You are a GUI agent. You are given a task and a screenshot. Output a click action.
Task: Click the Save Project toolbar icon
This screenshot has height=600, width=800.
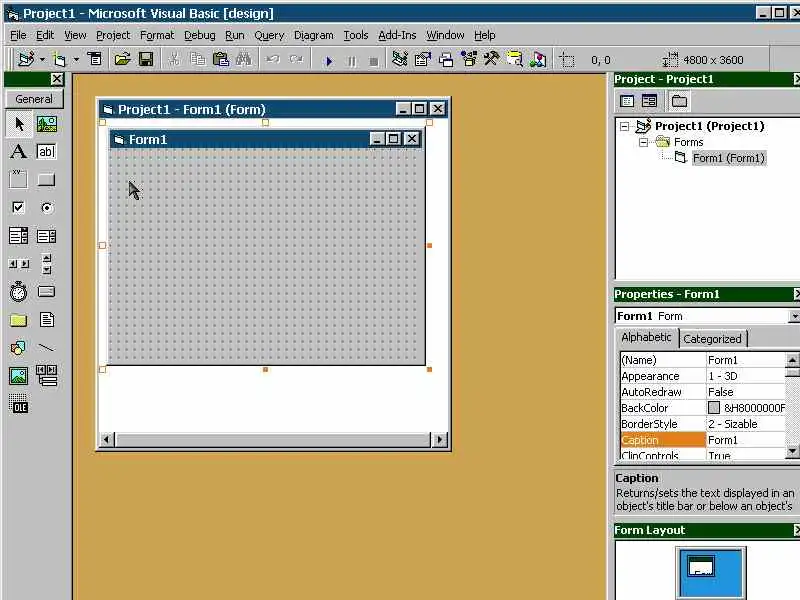(146, 60)
